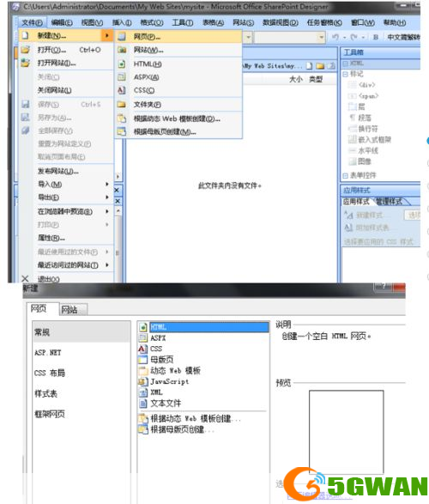
Task: Collapse the 表单控件 group in toolbox
Action: click(x=345, y=175)
